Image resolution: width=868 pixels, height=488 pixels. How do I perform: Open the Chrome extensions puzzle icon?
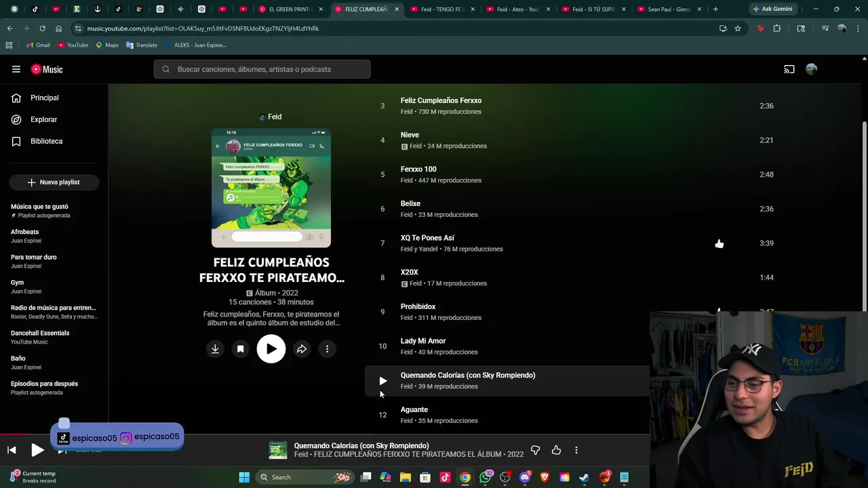(x=777, y=28)
